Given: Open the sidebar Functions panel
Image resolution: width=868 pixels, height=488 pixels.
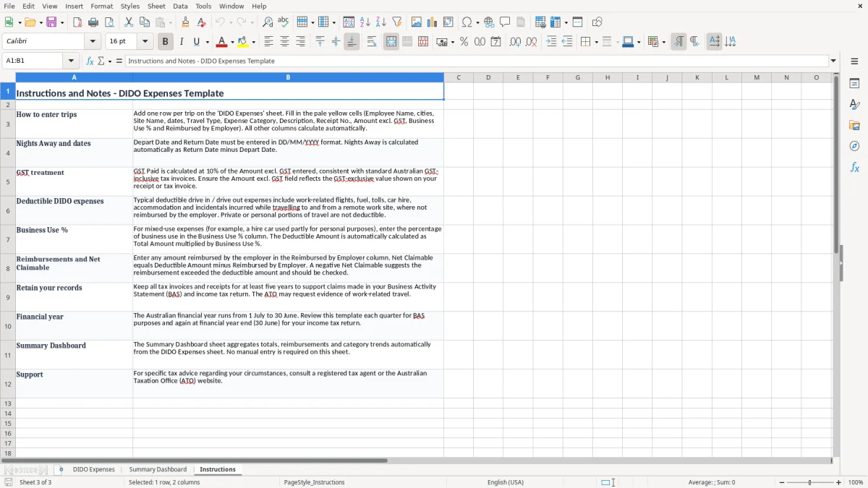Looking at the screenshot, I should point(854,168).
